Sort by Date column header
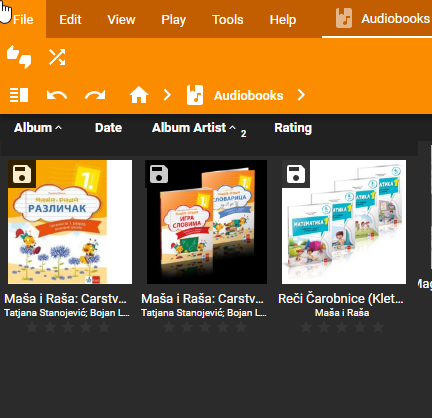The width and height of the screenshot is (432, 418). click(108, 128)
